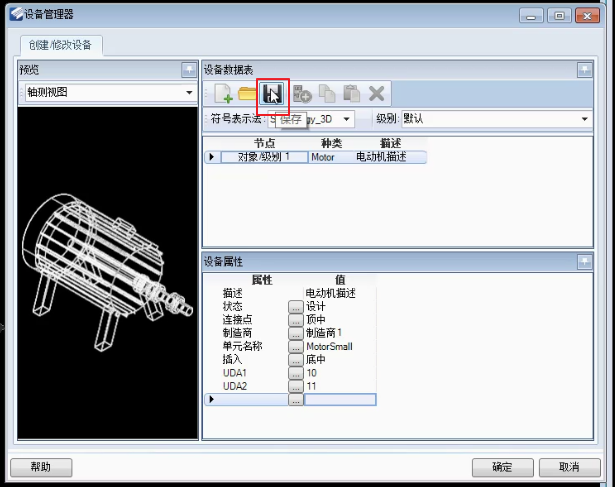Viewport: 615px width, 487px height.
Task: Select the empty property row arrow
Action: [x=212, y=399]
